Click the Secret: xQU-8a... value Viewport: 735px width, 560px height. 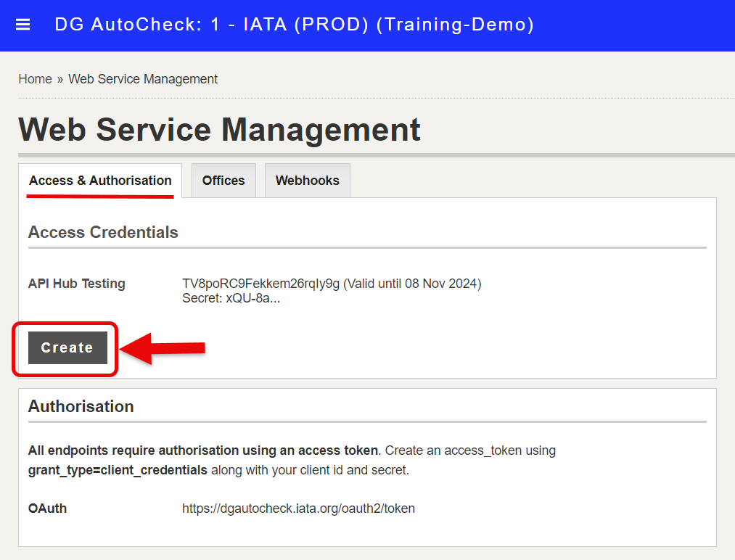(231, 298)
